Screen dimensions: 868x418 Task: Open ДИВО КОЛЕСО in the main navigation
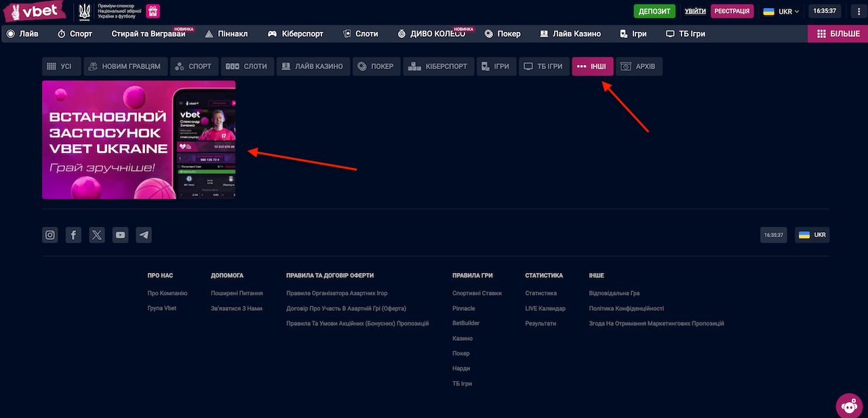coord(432,33)
